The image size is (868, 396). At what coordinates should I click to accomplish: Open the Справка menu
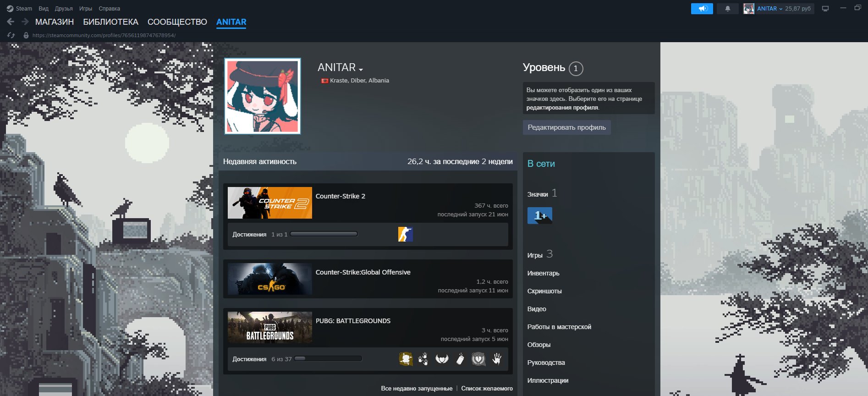[110, 9]
